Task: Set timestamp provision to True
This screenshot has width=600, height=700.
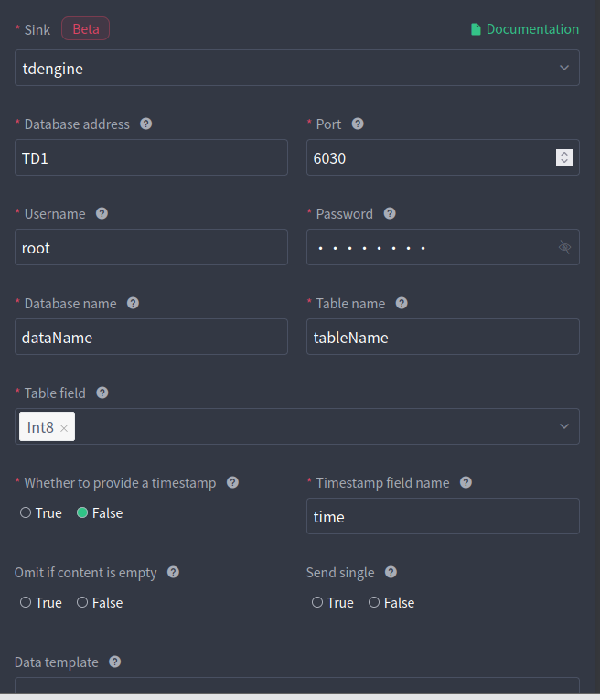Action: tap(26, 512)
